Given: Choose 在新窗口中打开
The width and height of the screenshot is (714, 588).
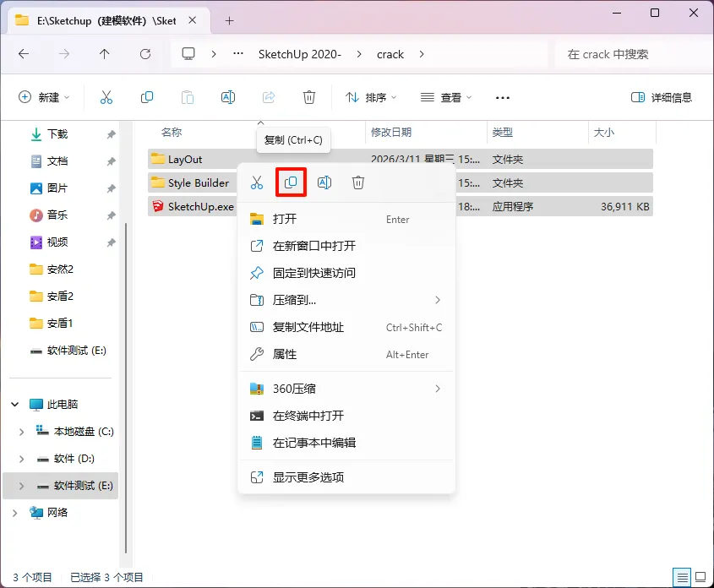Looking at the screenshot, I should tap(346, 246).
